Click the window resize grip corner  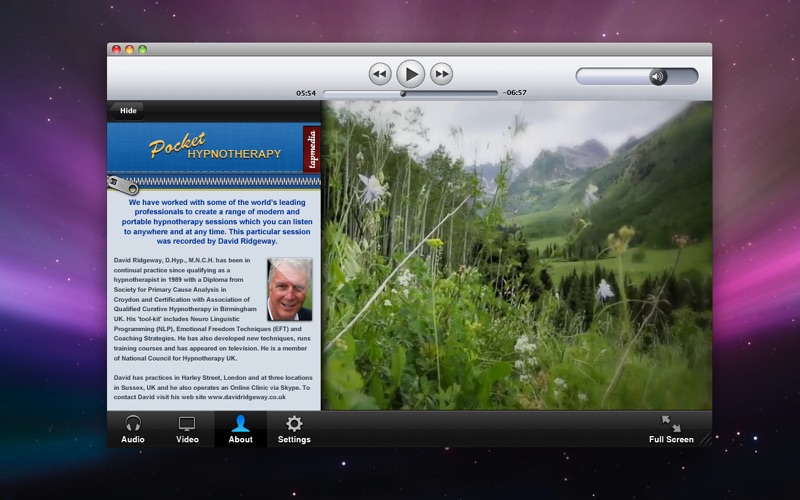pyautogui.click(x=706, y=440)
